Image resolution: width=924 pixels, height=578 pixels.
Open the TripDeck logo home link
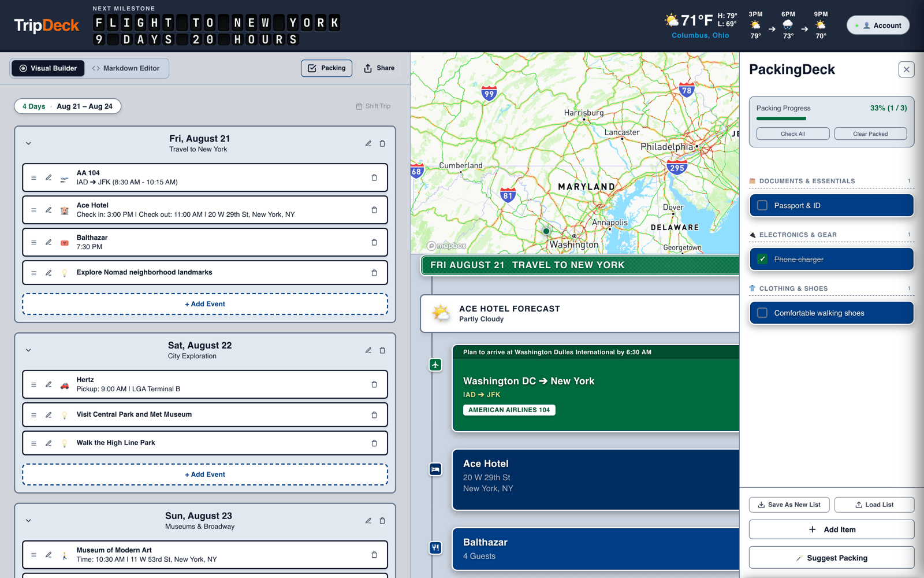[46, 25]
